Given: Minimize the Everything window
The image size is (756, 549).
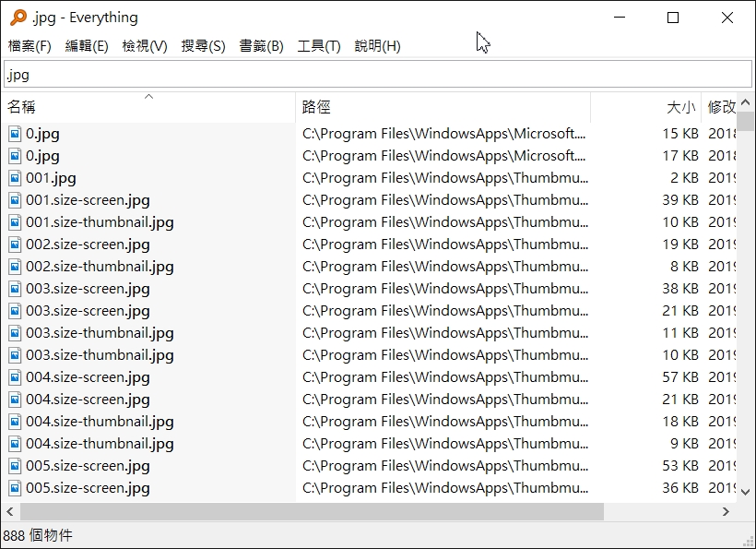Looking at the screenshot, I should tap(620, 18).
